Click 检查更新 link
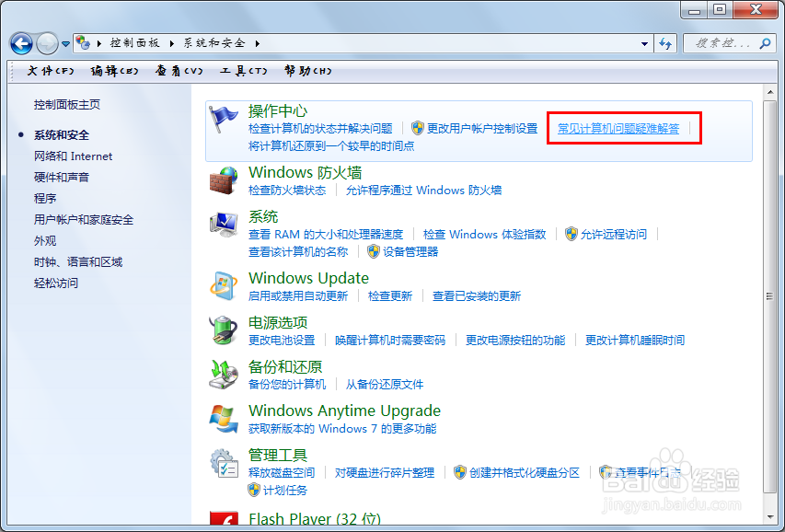This screenshot has height=532, width=785. [390, 295]
